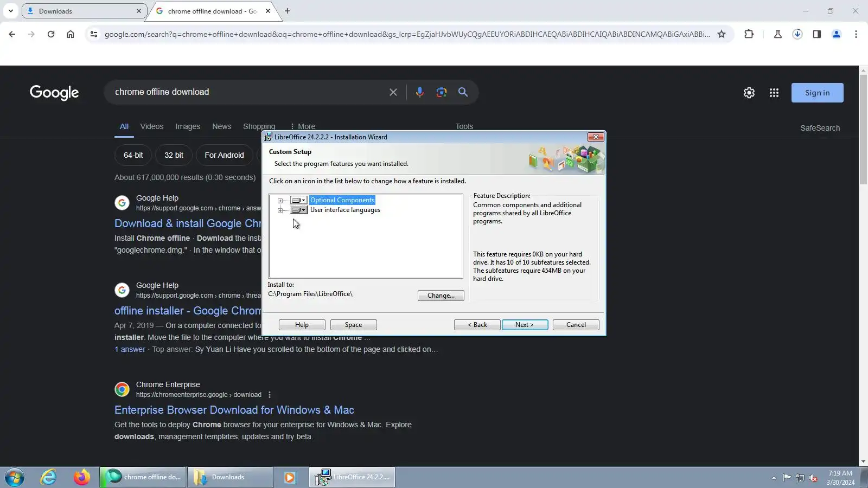Open the Optional Components install-state dropdown icon
Image resolution: width=868 pixels, height=488 pixels.
pyautogui.click(x=298, y=200)
